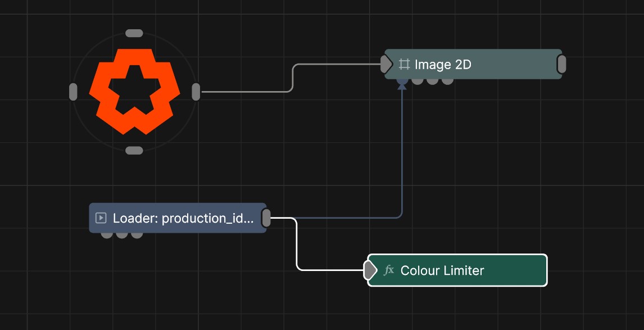Click the Image 2D right output connector
Viewport: 644px width, 330px height.
pos(561,65)
